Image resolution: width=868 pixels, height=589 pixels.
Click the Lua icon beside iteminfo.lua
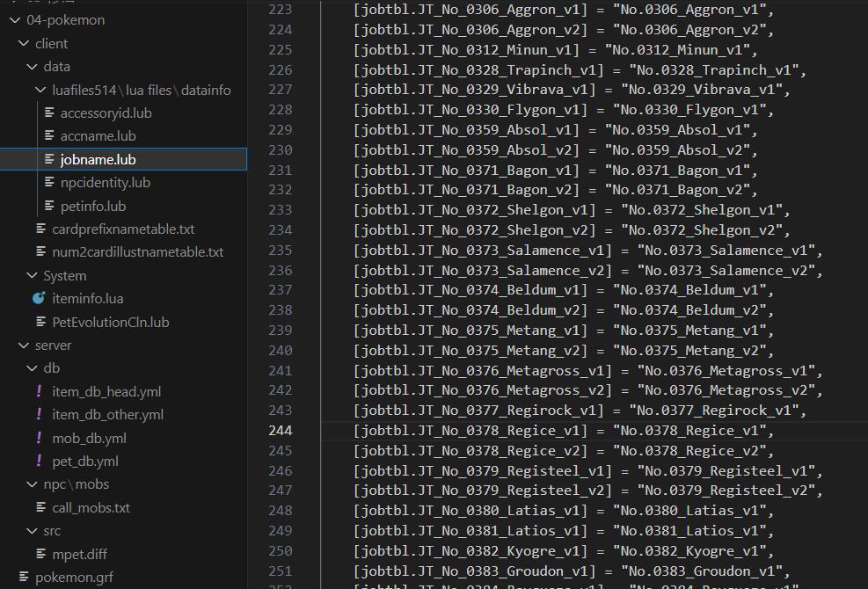point(39,299)
